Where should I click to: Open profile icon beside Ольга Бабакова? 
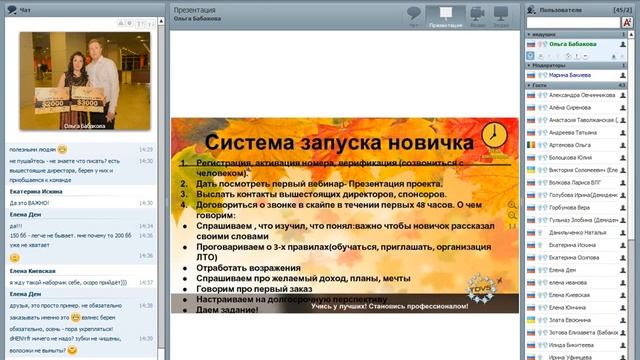click(x=623, y=44)
